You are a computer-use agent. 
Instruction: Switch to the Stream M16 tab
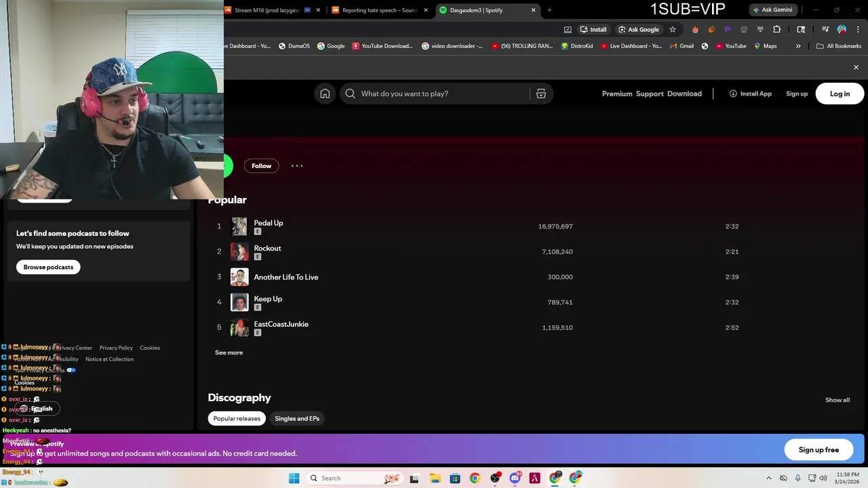(x=267, y=10)
